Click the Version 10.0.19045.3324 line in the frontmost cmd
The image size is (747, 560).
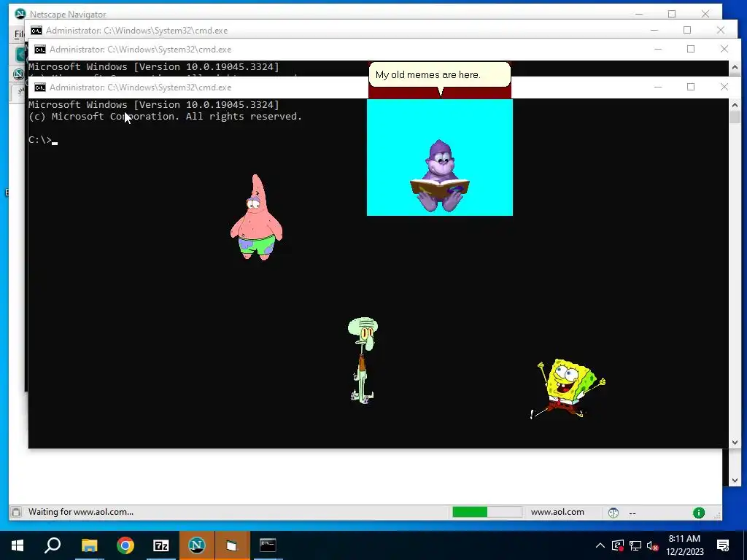[154, 105]
